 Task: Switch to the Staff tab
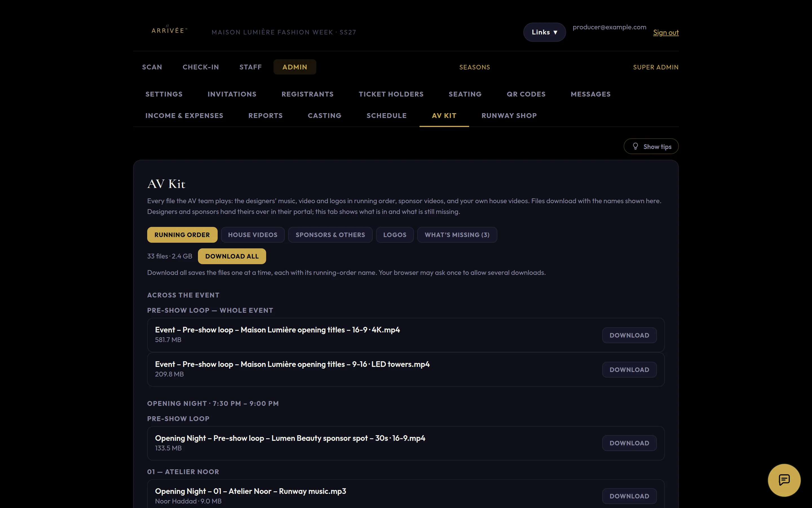point(250,67)
